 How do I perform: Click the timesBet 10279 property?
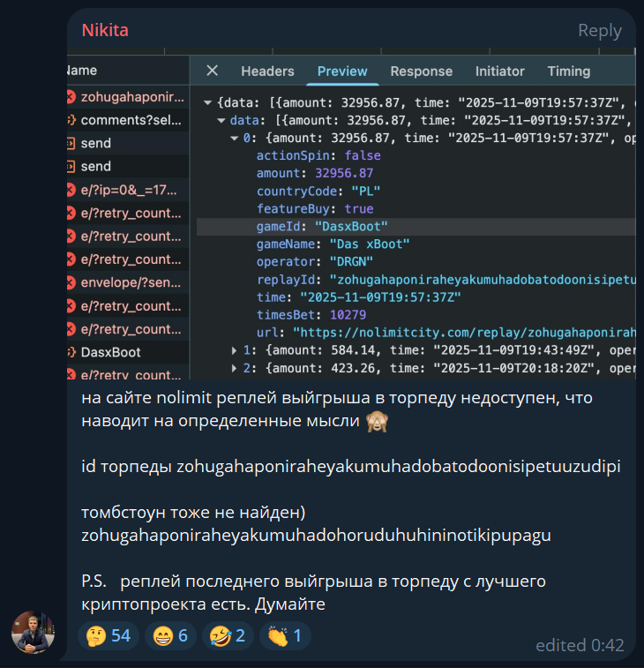[x=311, y=315]
